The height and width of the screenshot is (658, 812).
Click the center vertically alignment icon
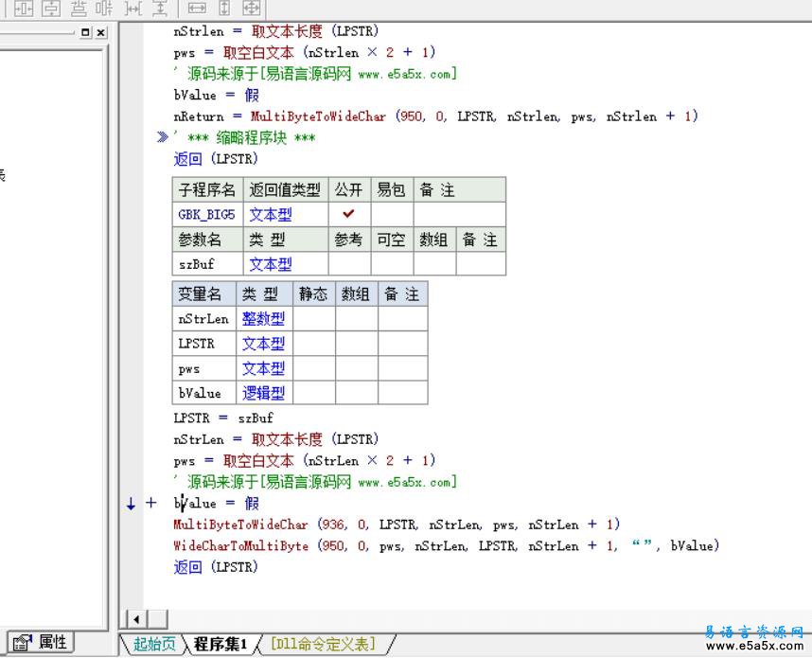point(51,8)
